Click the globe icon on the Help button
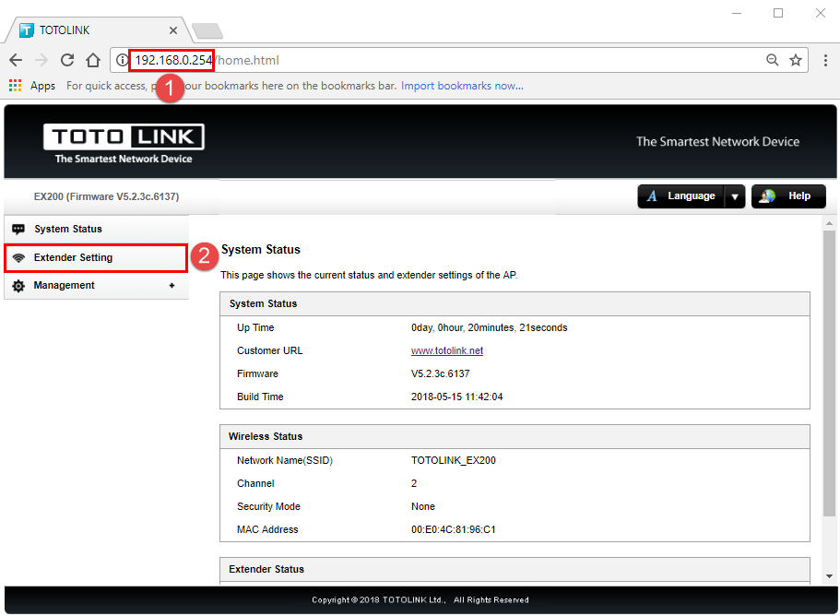This screenshot has width=840, height=616. click(x=768, y=196)
